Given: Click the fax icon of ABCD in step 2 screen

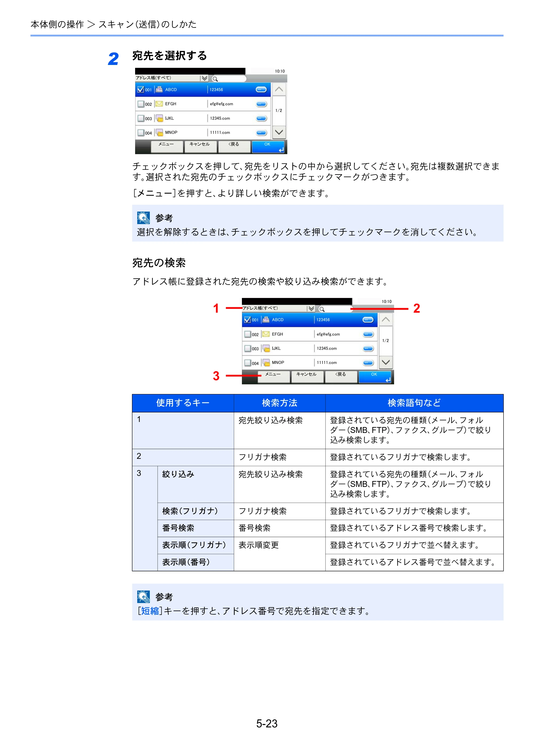Looking at the screenshot, I should coord(159,89).
